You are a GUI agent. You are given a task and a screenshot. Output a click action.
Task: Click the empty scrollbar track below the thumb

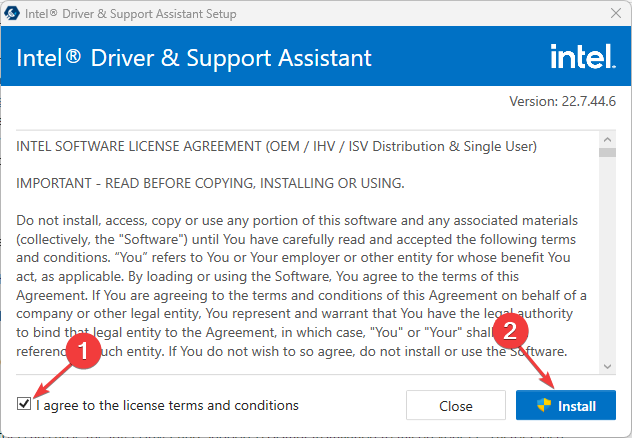click(607, 260)
